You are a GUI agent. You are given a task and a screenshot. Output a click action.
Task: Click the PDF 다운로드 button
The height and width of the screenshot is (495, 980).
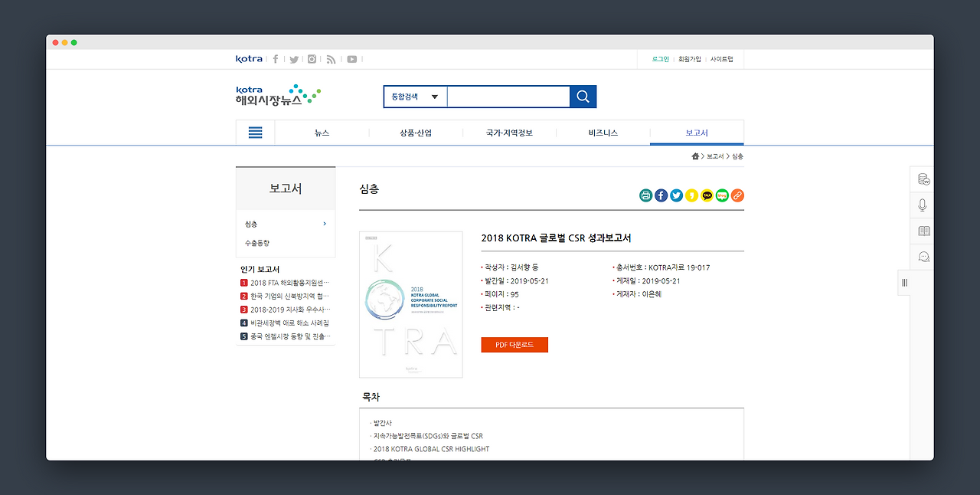coord(514,345)
